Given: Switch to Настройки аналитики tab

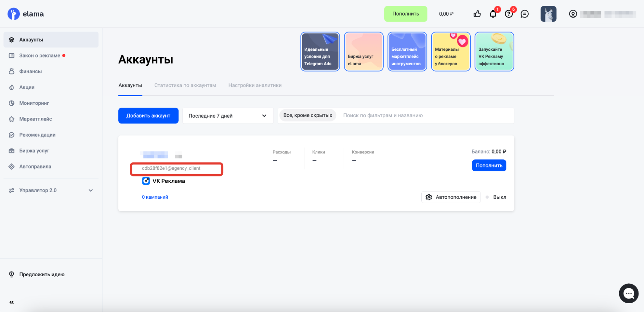Looking at the screenshot, I should pyautogui.click(x=255, y=85).
